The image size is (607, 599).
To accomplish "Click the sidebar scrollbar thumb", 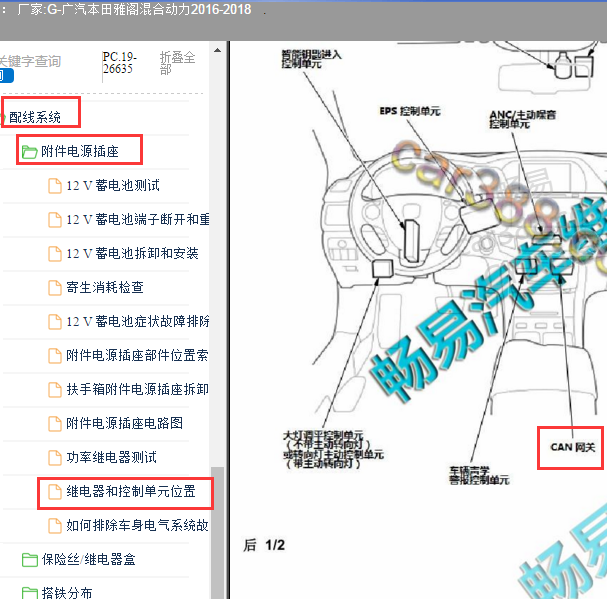I will (219, 533).
